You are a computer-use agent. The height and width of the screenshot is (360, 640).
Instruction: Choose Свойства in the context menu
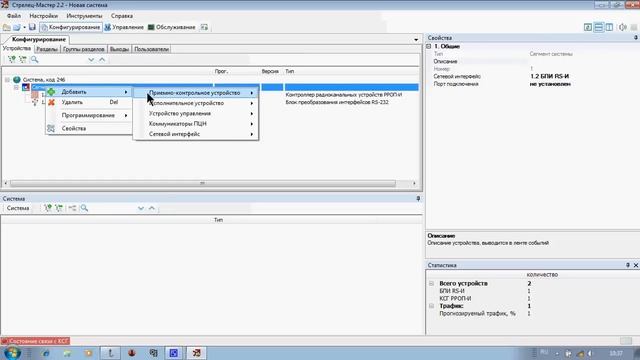pos(89,129)
